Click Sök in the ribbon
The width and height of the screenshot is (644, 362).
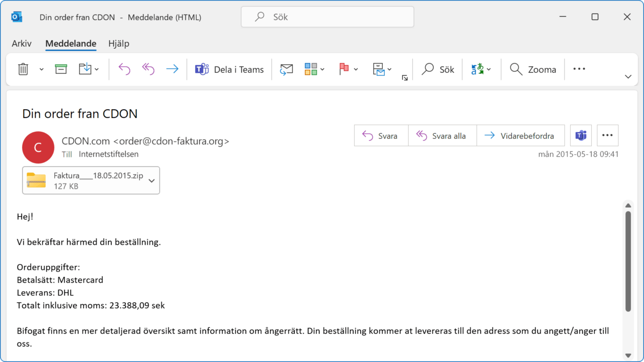438,69
